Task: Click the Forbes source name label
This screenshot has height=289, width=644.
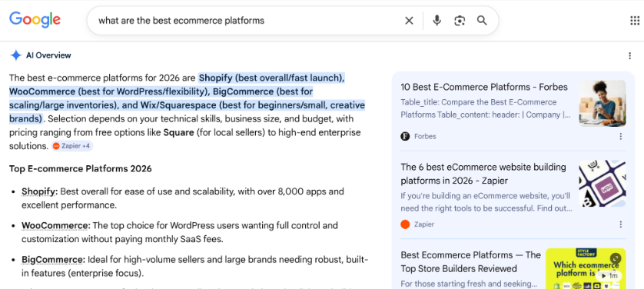Action: pos(425,136)
